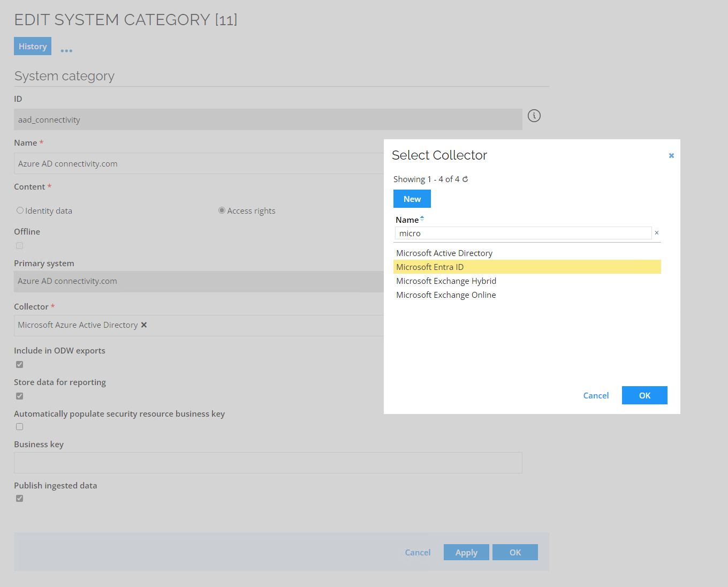Sort collectors by Name column
The width and height of the screenshot is (728, 587).
(x=409, y=220)
